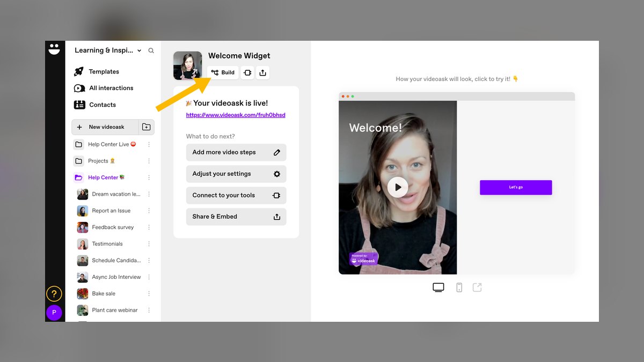Click Adjust your settings

coord(236,174)
